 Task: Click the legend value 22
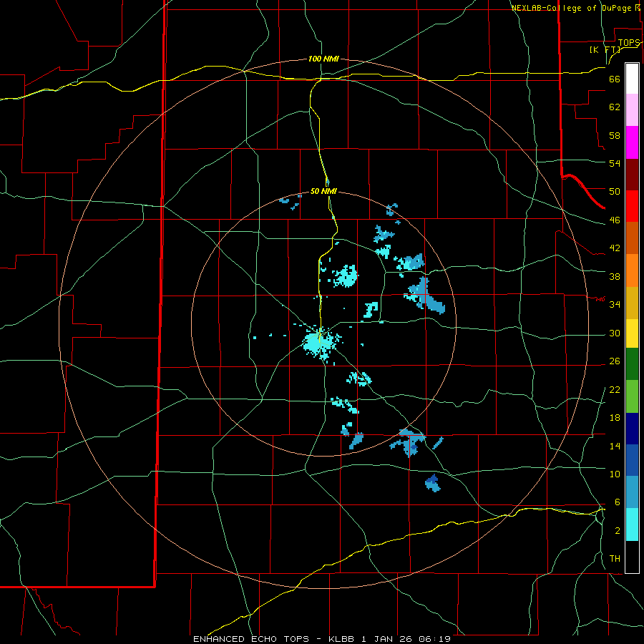(x=615, y=389)
